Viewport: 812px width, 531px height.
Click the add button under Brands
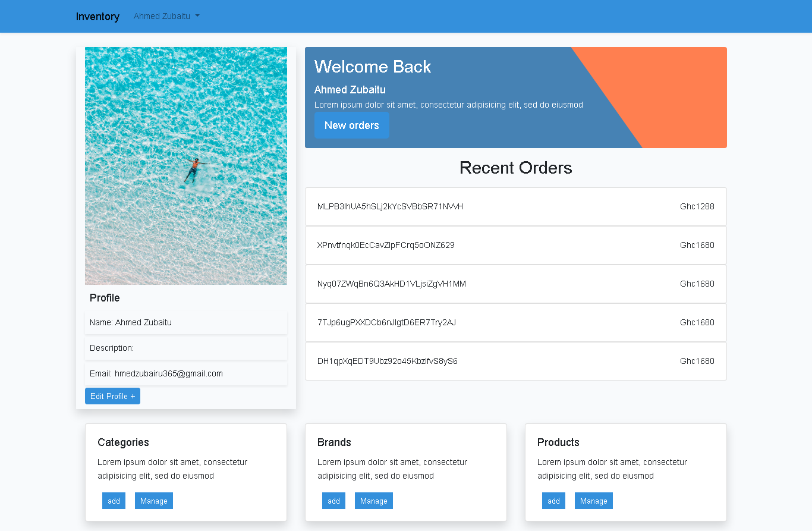pos(333,501)
